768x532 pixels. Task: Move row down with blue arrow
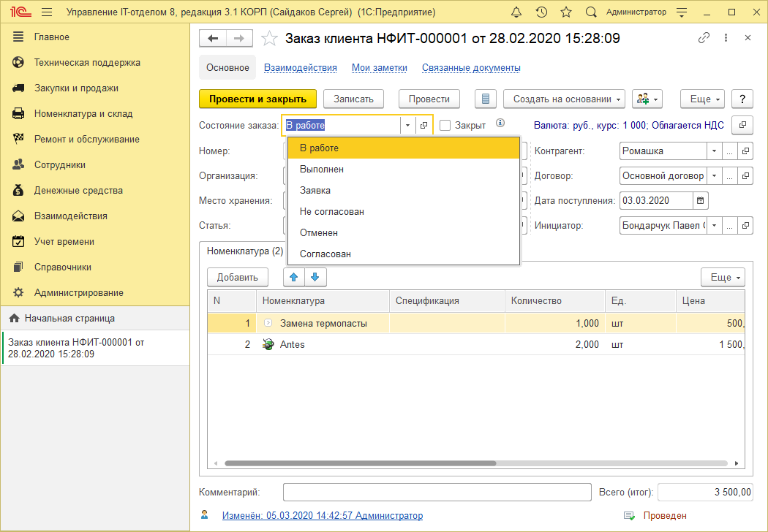coord(315,277)
